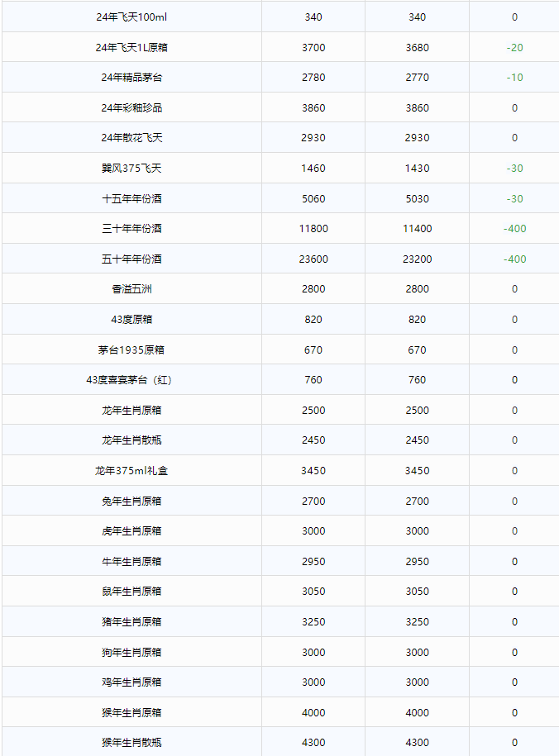This screenshot has height=756, width=559.
Task: Select the 龙年生肖散瓶 row label
Action: coord(131,440)
